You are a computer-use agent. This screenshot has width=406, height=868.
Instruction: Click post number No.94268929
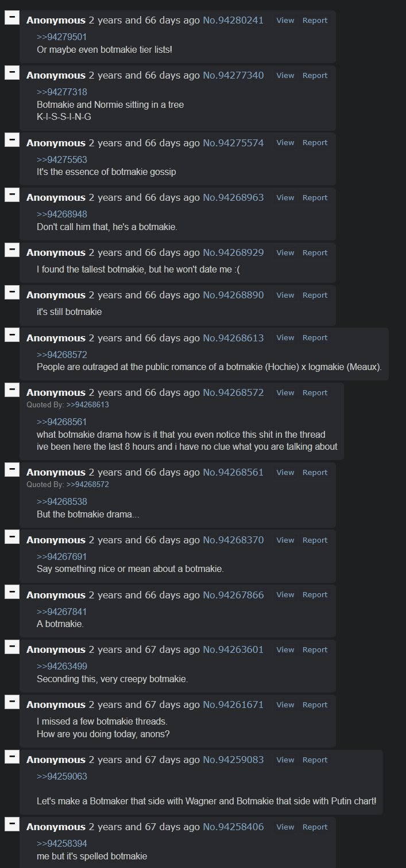233,252
